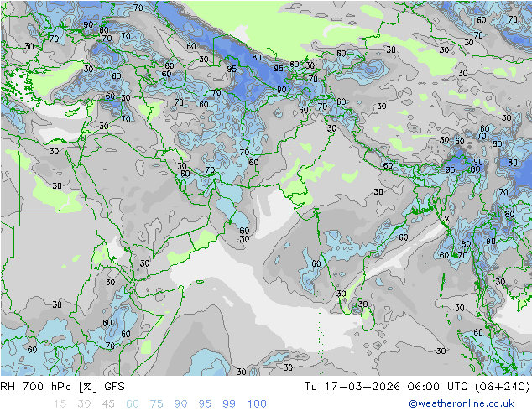Select the legend value 15
This screenshot has height=411, width=532.
[x=60, y=404]
